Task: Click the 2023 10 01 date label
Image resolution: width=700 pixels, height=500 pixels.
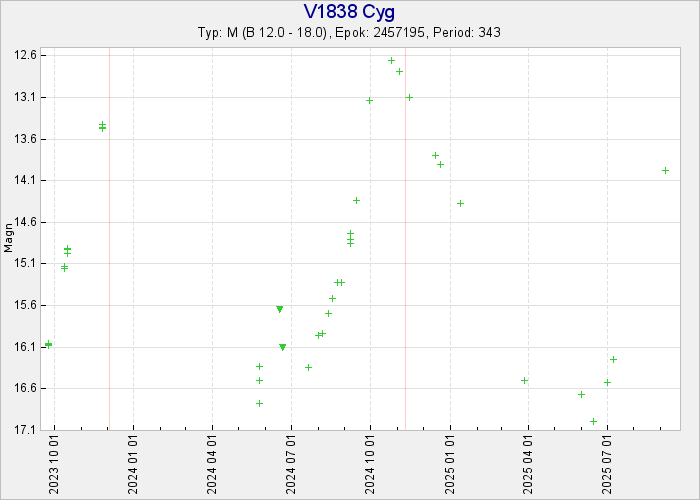Action: 54,465
